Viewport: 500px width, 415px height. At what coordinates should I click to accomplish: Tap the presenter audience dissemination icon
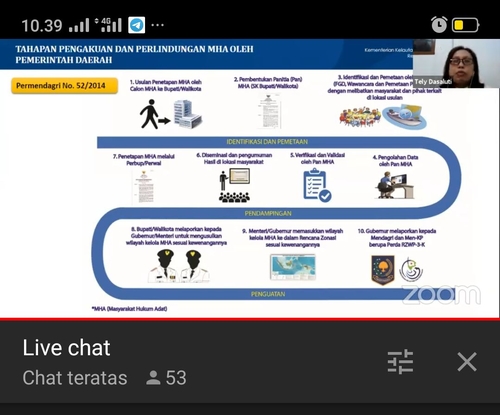(235, 185)
